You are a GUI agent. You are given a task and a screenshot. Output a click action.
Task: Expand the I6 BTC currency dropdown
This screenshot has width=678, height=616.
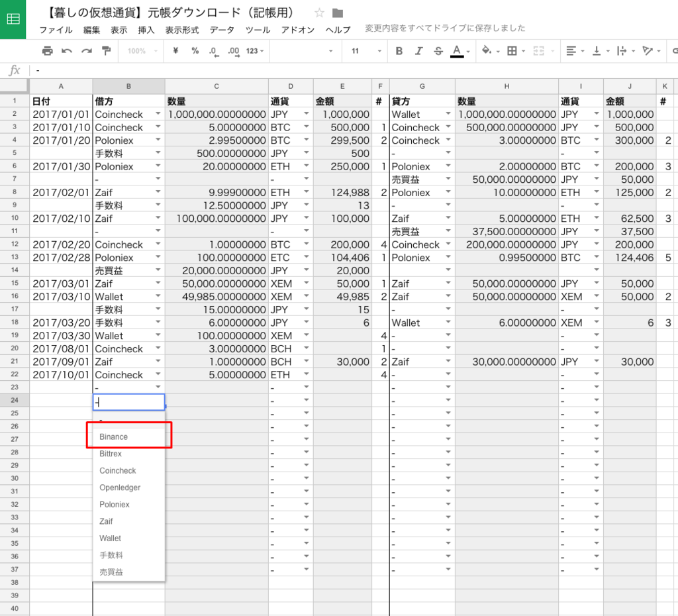[597, 166]
